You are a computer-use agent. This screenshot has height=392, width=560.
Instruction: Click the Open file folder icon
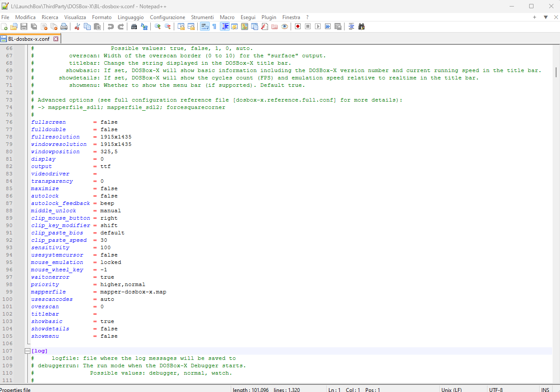click(x=14, y=26)
